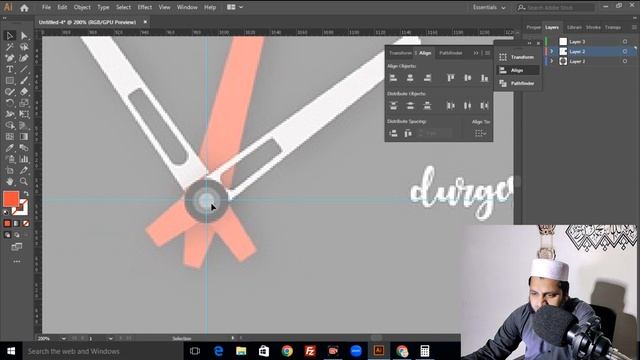
Task: Click Horizontal Distribute Center icon
Action: [x=467, y=106]
